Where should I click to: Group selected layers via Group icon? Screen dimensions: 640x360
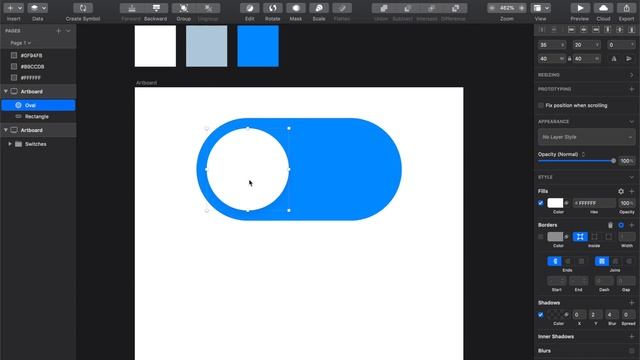pyautogui.click(x=184, y=8)
